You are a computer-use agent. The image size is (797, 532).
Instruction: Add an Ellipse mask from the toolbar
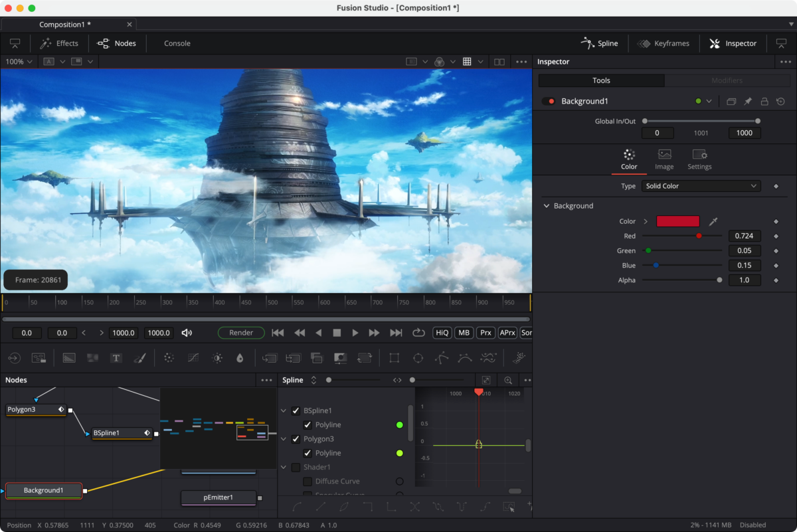418,358
